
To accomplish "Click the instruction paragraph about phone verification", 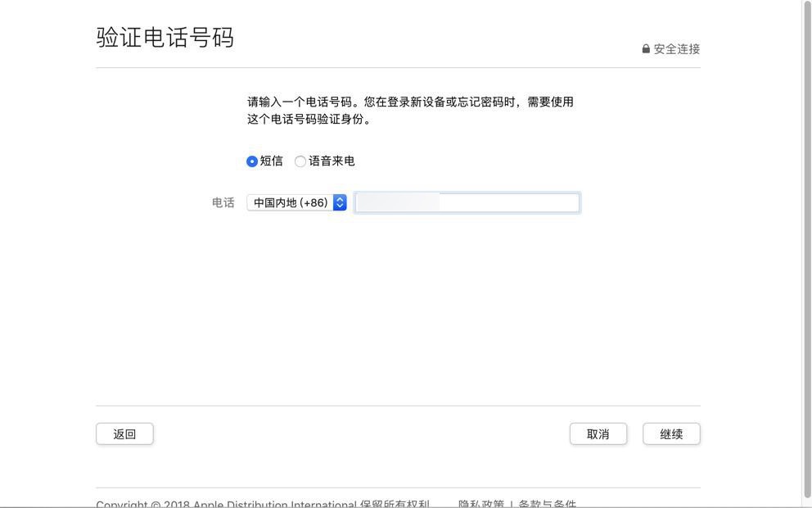I will [x=410, y=111].
